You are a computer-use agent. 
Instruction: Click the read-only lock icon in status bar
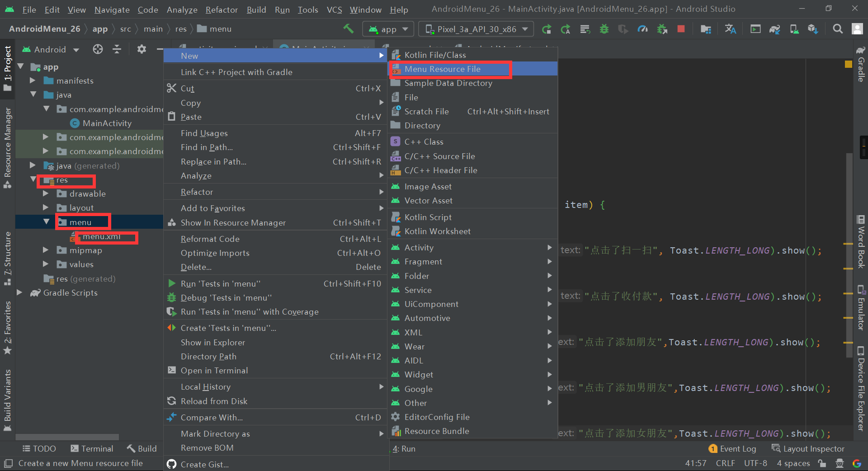(822, 463)
